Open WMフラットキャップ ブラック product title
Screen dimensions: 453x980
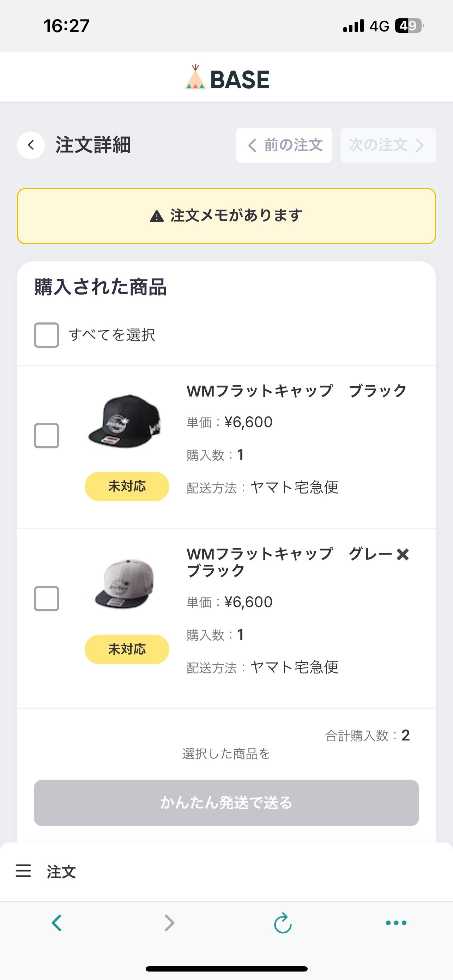click(297, 391)
